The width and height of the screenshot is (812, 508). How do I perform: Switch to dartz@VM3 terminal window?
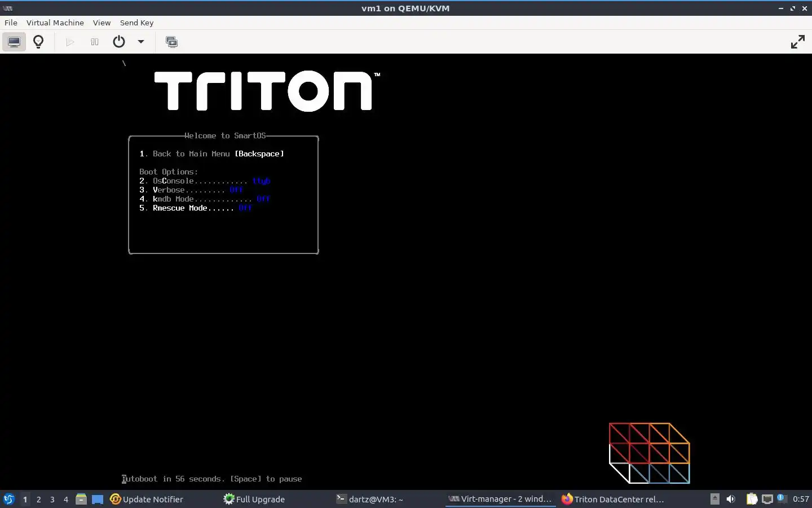(369, 499)
